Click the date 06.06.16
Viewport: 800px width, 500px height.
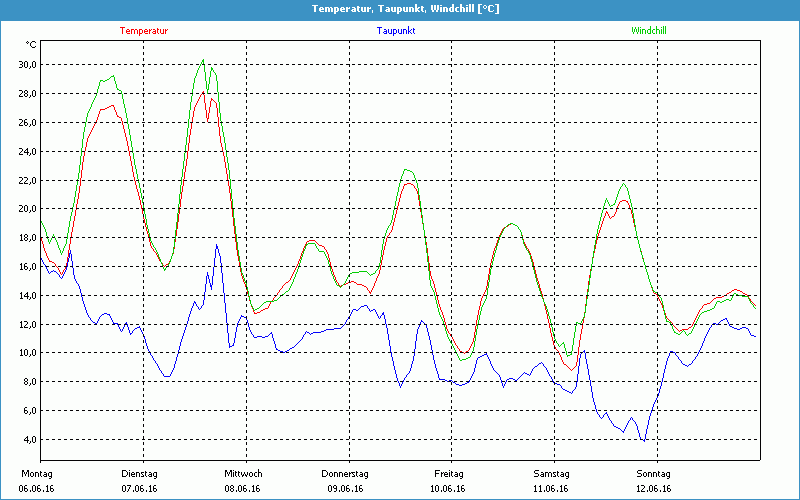(36, 489)
